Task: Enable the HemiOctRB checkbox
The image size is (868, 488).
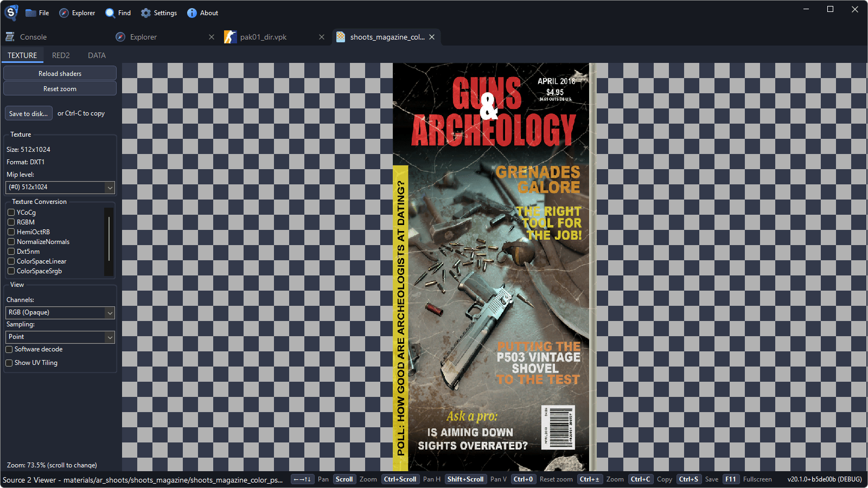Action: (x=11, y=232)
